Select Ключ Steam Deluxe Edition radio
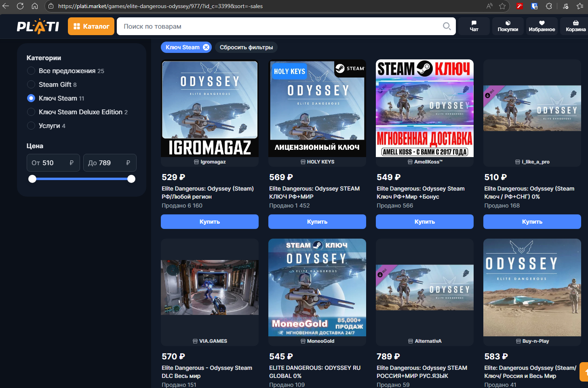The width and height of the screenshot is (588, 388). 31,112
